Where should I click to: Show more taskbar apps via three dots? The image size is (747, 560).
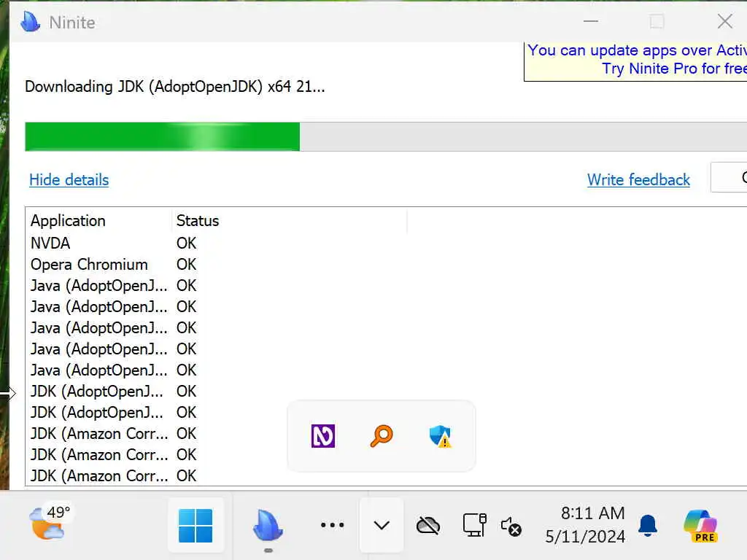(332, 525)
